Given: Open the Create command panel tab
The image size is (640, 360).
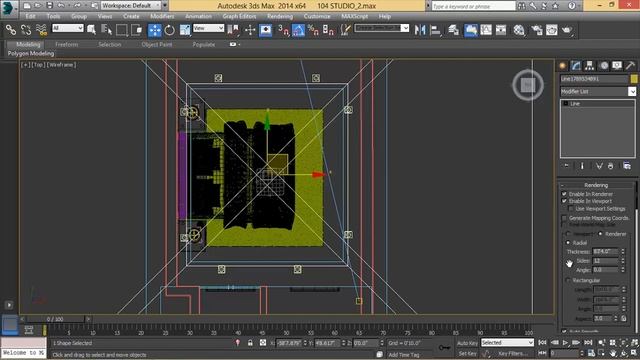Looking at the screenshot, I should (562, 65).
